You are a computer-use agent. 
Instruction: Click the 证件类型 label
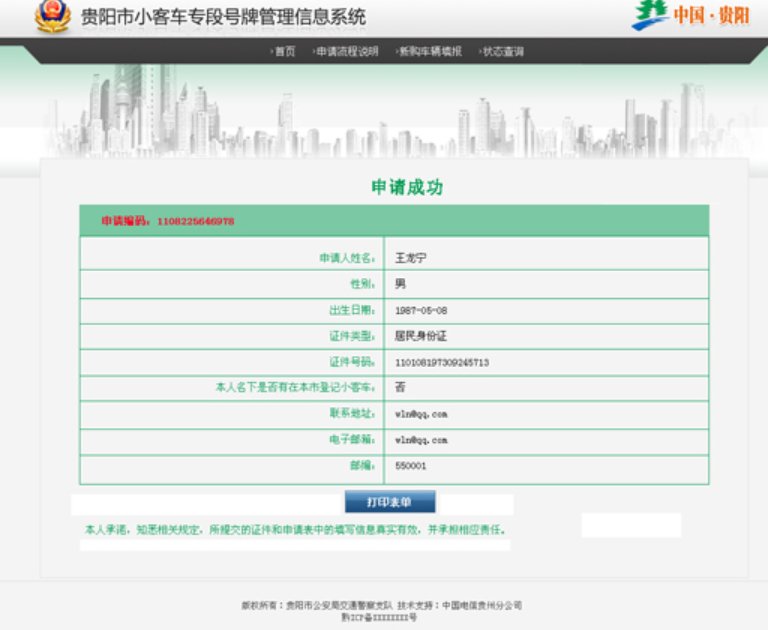[x=352, y=336]
